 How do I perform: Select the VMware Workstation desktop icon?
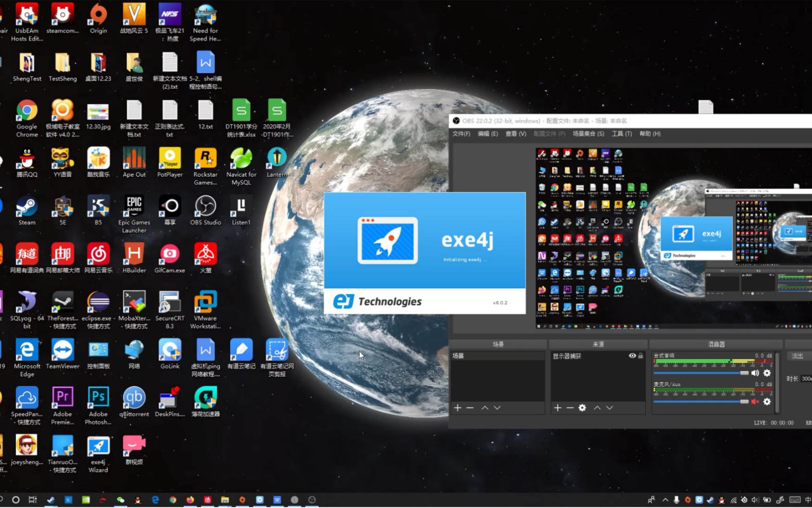(205, 310)
